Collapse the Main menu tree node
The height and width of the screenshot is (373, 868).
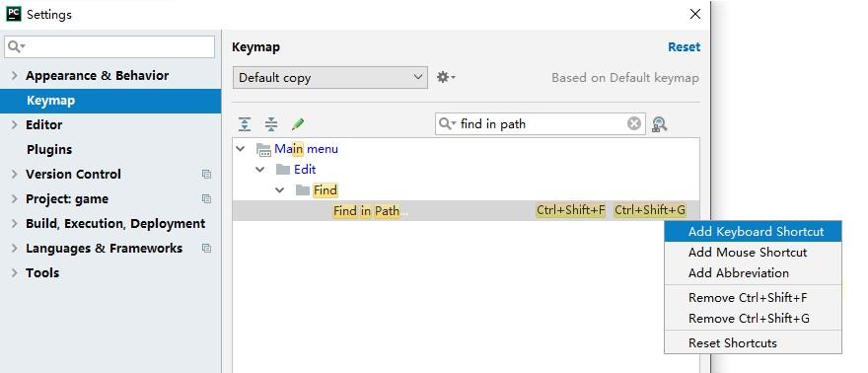pyautogui.click(x=241, y=148)
